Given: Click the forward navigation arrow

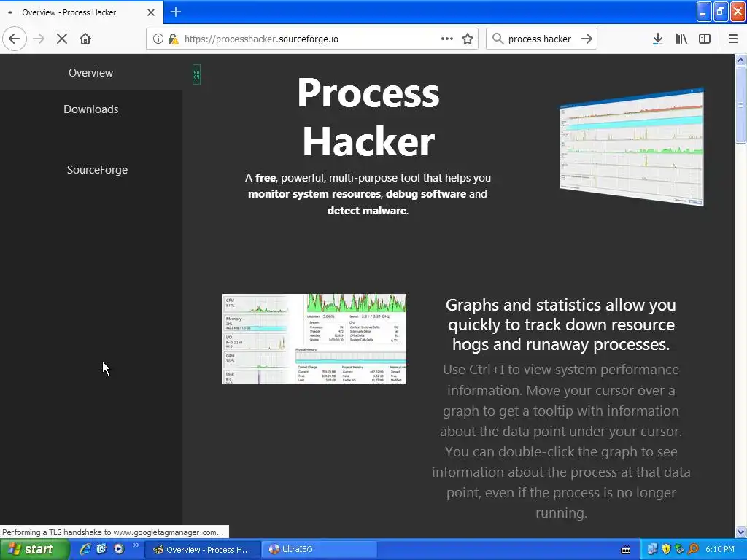Looking at the screenshot, I should tap(39, 39).
